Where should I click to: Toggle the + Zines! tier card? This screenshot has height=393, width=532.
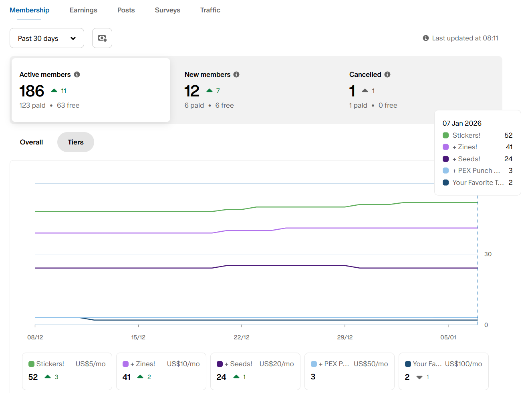tap(161, 371)
